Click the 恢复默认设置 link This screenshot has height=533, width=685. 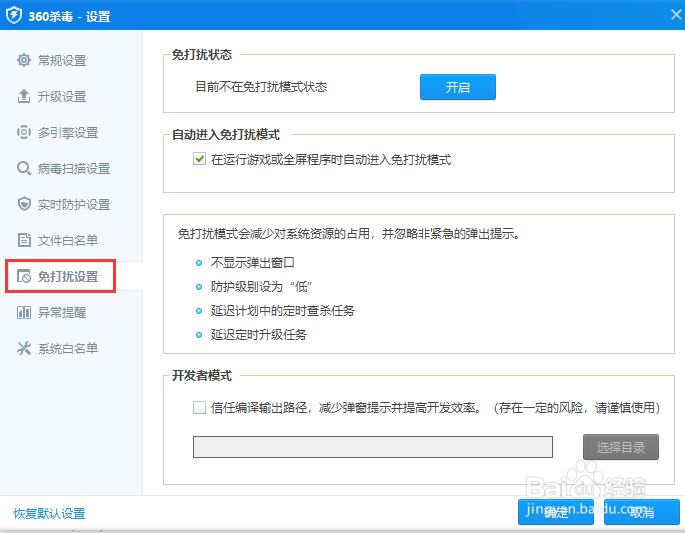pyautogui.click(x=49, y=513)
